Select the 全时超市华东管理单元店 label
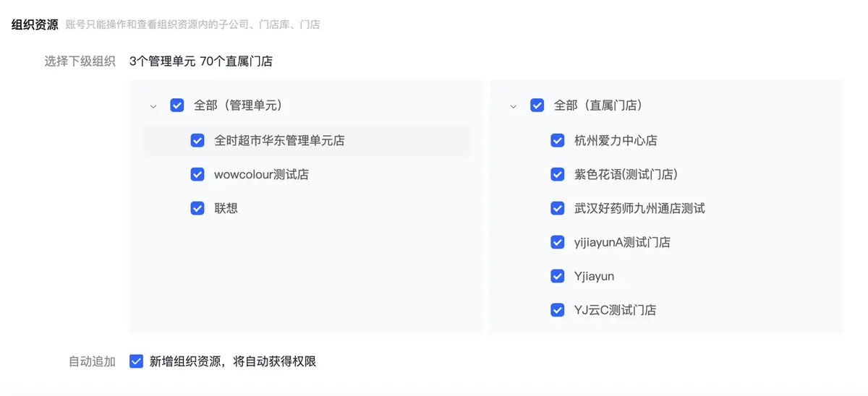 tap(279, 140)
